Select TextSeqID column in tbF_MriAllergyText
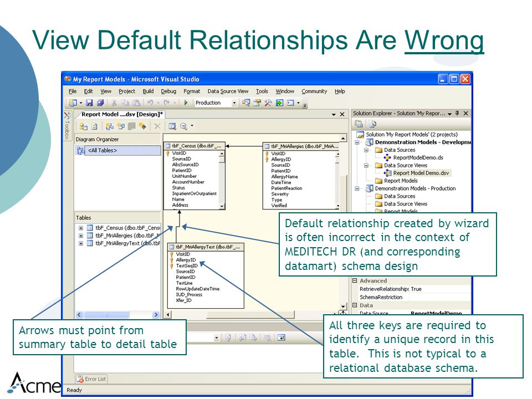 coord(187,265)
